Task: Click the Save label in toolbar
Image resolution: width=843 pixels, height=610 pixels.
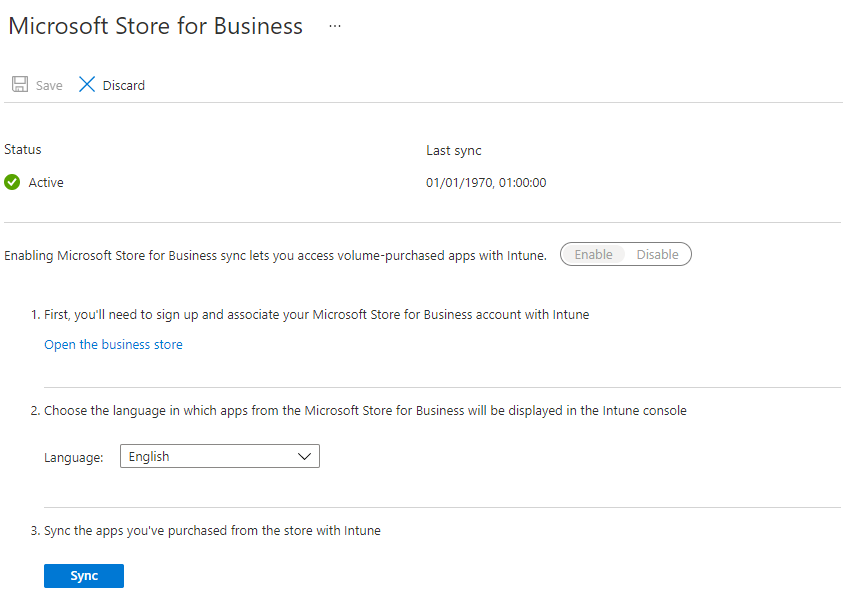Action: pos(49,85)
